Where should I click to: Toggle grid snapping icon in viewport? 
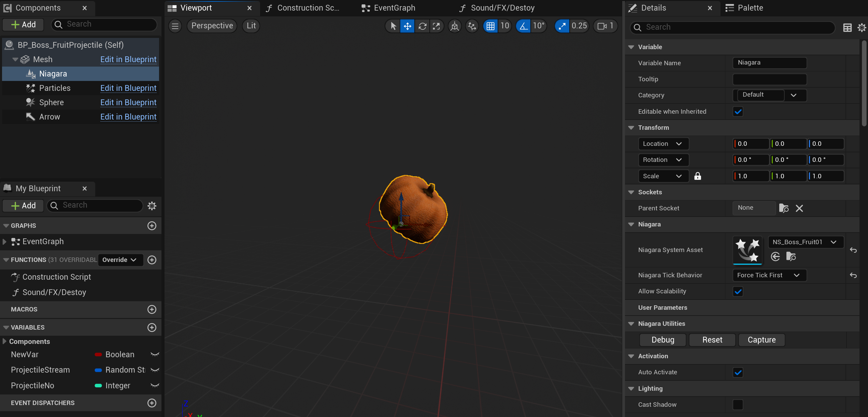coord(490,26)
